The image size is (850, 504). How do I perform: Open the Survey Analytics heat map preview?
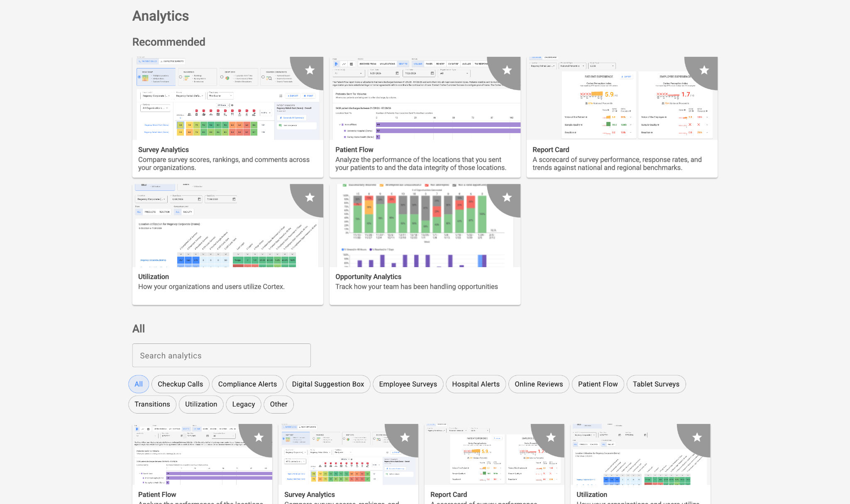228,98
